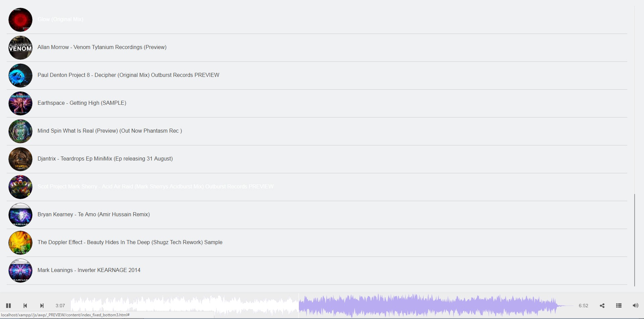Screen dimensions: 644x319
Task: Click the Mind Spin track thumbnail
Action: coord(20,131)
